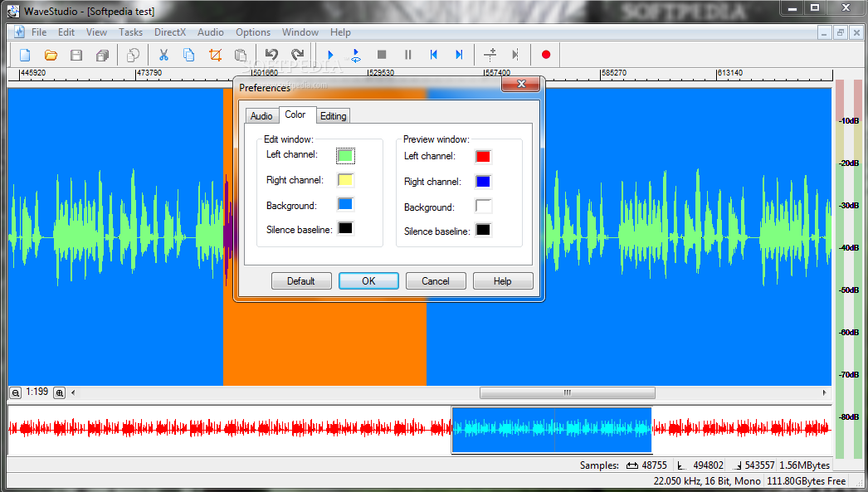Click the 494802 selection start value
Screen dimensions: 868x492
coord(708,465)
